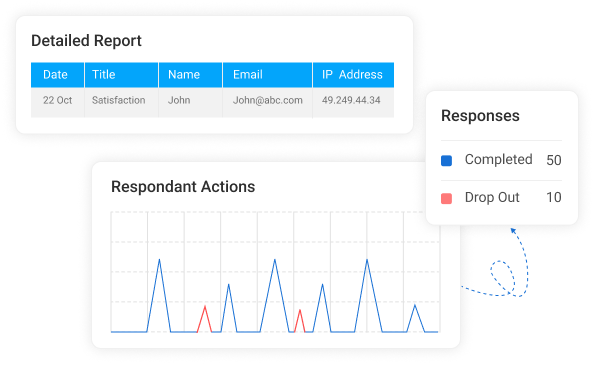
Task: Select the IP Address column header
Action: click(353, 75)
